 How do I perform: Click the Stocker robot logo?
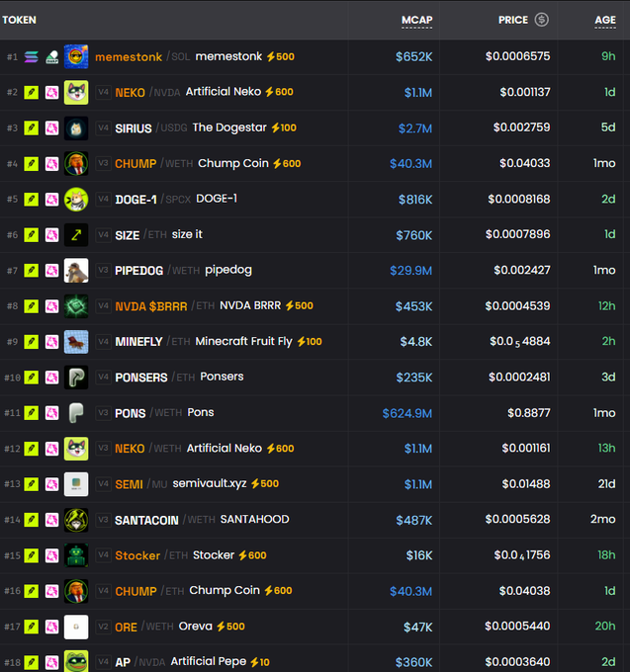click(76, 555)
